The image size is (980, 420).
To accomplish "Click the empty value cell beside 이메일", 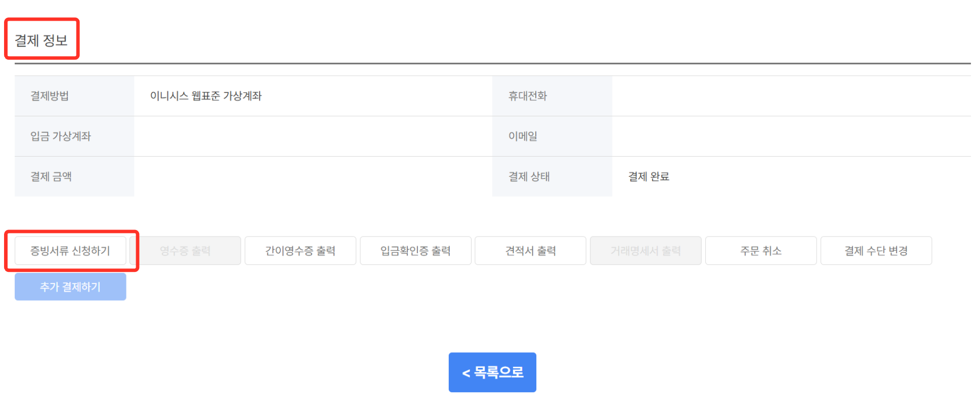I will coord(791,136).
